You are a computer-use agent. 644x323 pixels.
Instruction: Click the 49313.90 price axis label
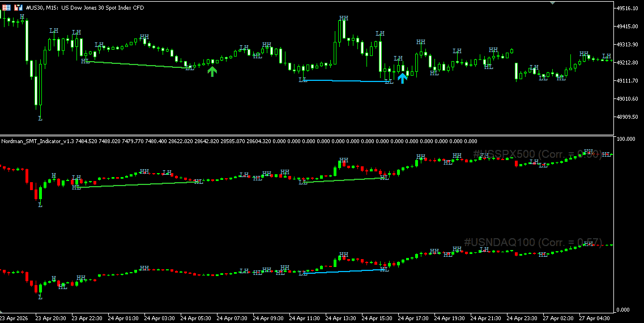tap(627, 44)
